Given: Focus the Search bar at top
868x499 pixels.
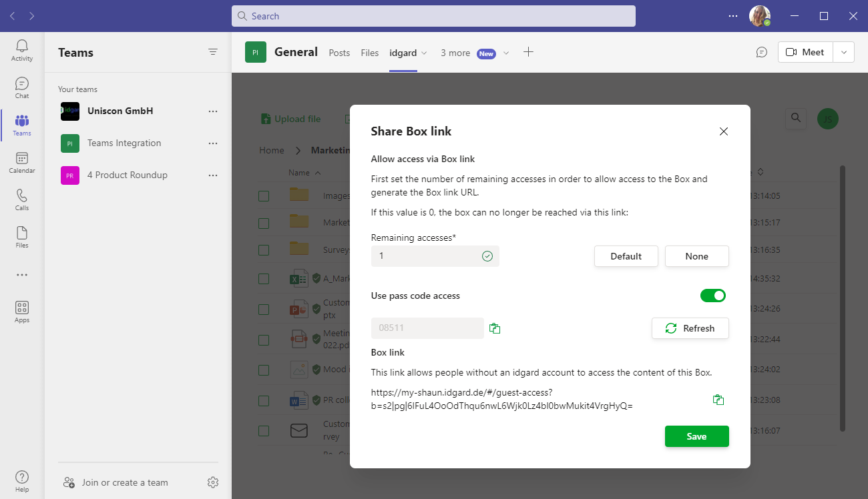Looking at the screenshot, I should click(x=433, y=16).
